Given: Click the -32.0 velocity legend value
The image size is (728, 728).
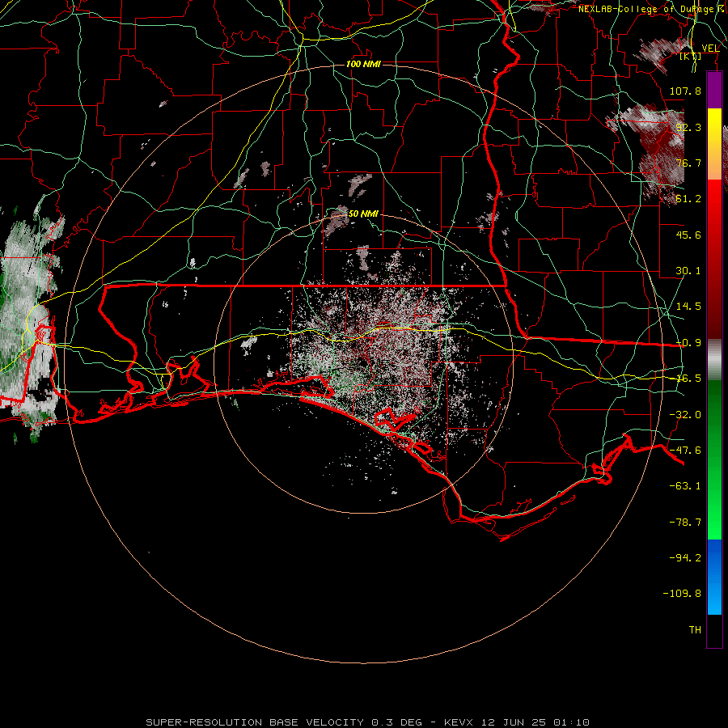Looking at the screenshot, I should pyautogui.click(x=685, y=415).
